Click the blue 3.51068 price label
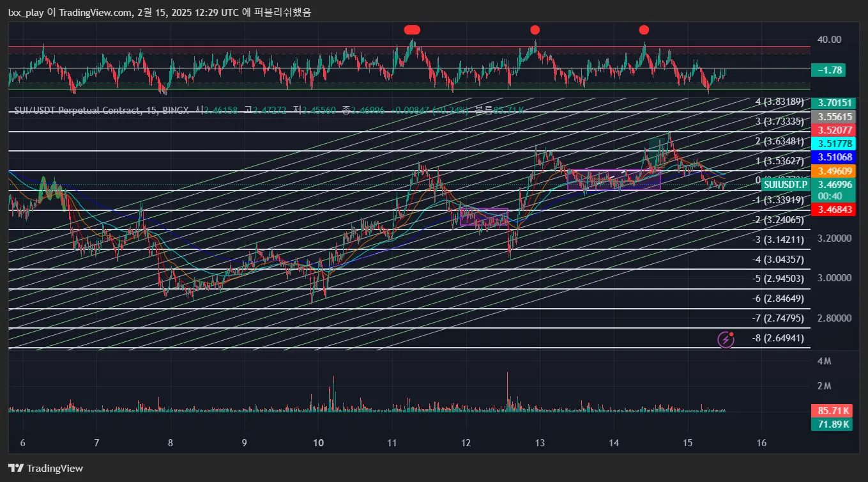This screenshot has height=482, width=868. tap(833, 157)
